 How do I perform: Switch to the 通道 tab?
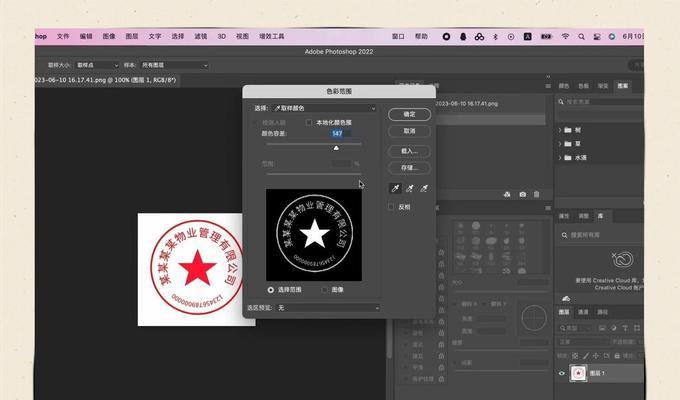583,312
